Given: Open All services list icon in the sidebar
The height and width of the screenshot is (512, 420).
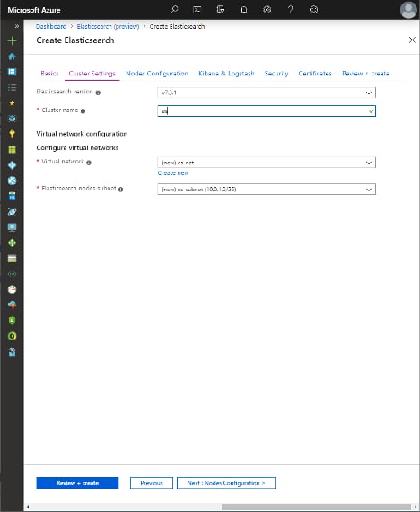Looking at the screenshot, I should coord(12,87).
